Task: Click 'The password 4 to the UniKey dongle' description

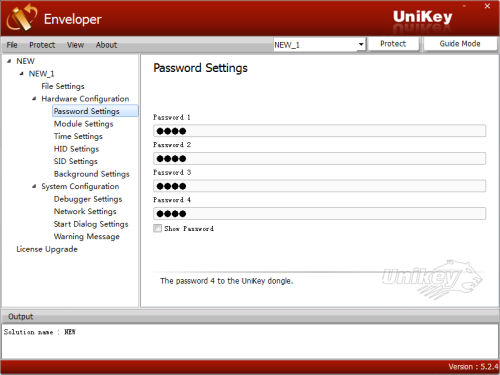Action: click(x=227, y=281)
